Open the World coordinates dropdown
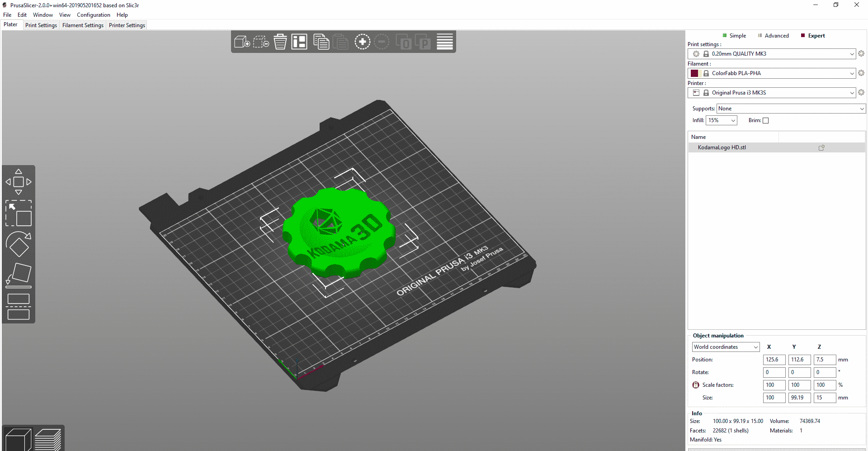Screen dimensions: 868x451 726,347
